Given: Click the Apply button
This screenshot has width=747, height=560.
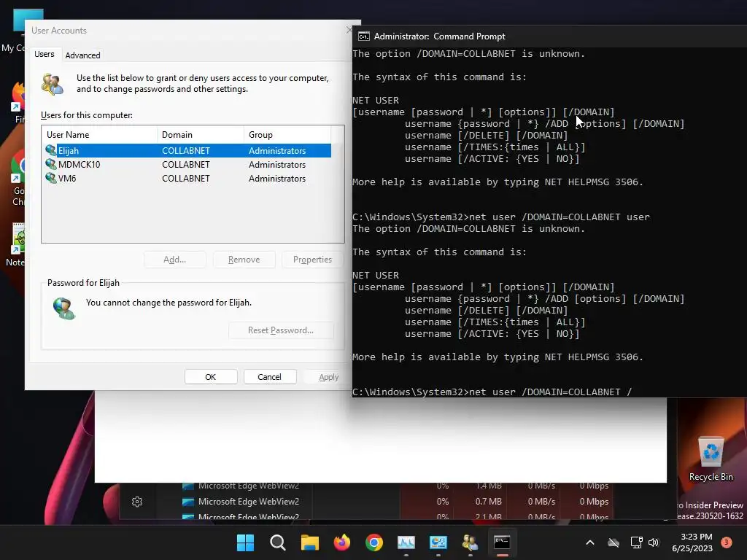Looking at the screenshot, I should pyautogui.click(x=329, y=377).
